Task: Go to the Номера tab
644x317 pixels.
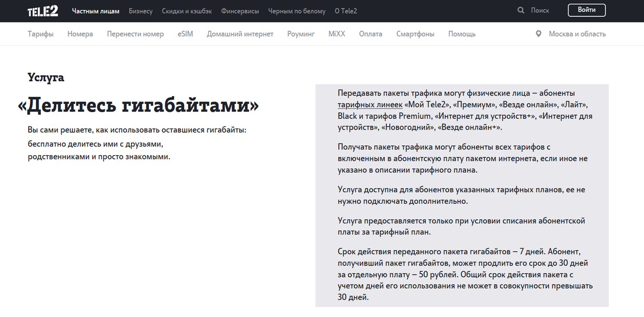Action: (x=80, y=34)
